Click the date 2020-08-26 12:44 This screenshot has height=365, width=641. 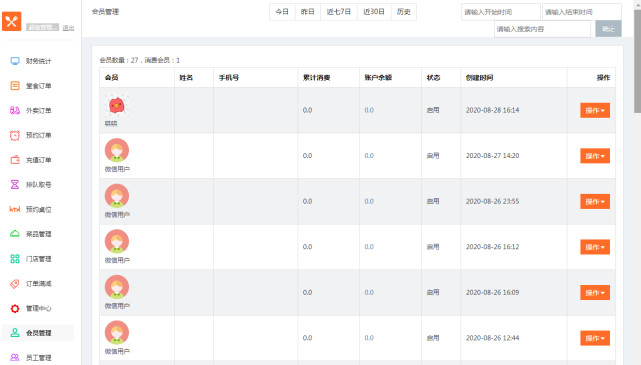[493, 338]
